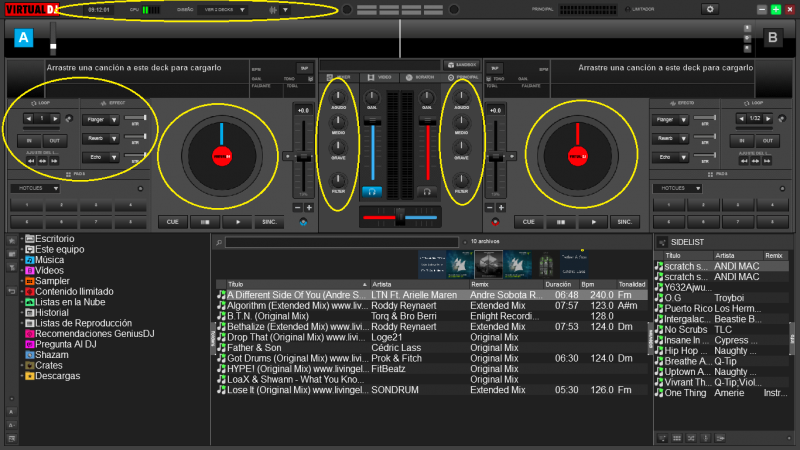Click the browser search input field
800x450 pixels.
click(x=342, y=242)
